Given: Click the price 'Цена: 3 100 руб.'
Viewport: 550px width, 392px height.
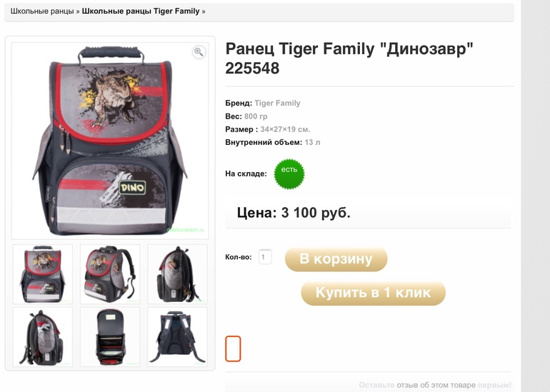Looking at the screenshot, I should point(294,213).
